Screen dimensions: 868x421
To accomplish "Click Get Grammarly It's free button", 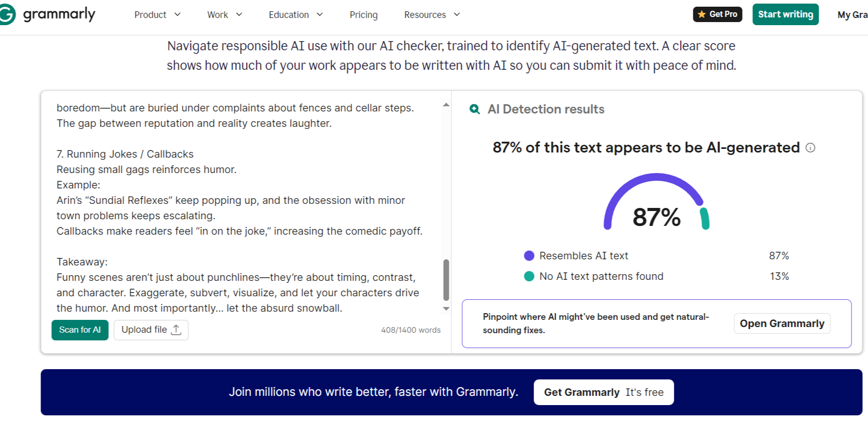I will [x=603, y=392].
